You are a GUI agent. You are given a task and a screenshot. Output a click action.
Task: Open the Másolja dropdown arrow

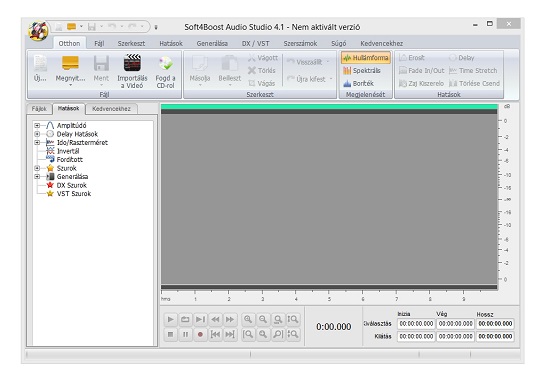pos(200,85)
